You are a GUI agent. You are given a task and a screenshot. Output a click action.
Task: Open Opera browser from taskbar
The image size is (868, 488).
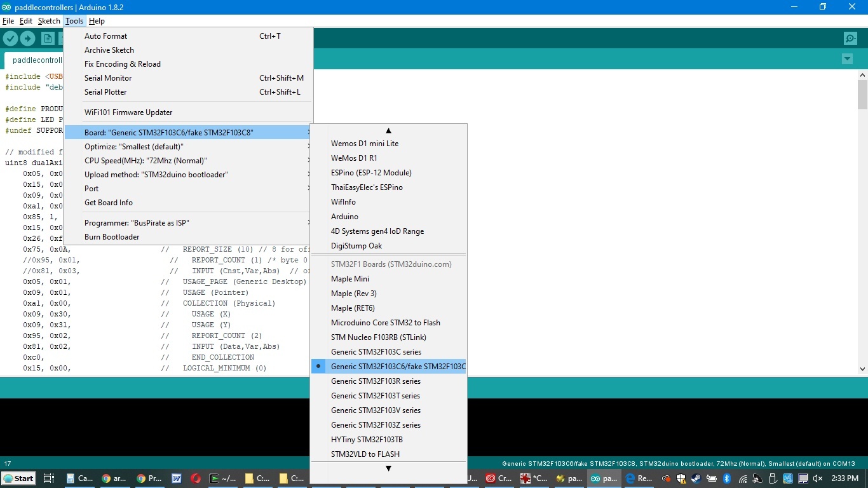[196, 478]
